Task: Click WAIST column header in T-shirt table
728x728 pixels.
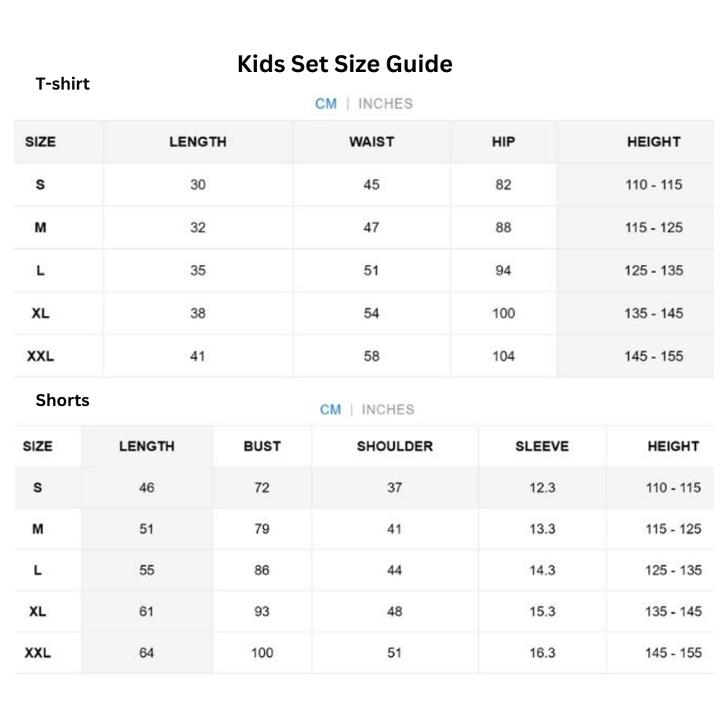Action: pyautogui.click(x=371, y=142)
